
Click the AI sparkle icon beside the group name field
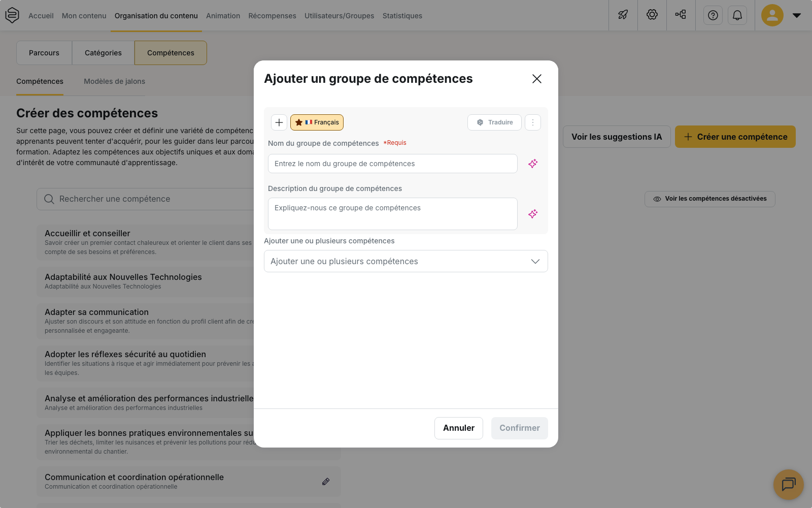(533, 164)
